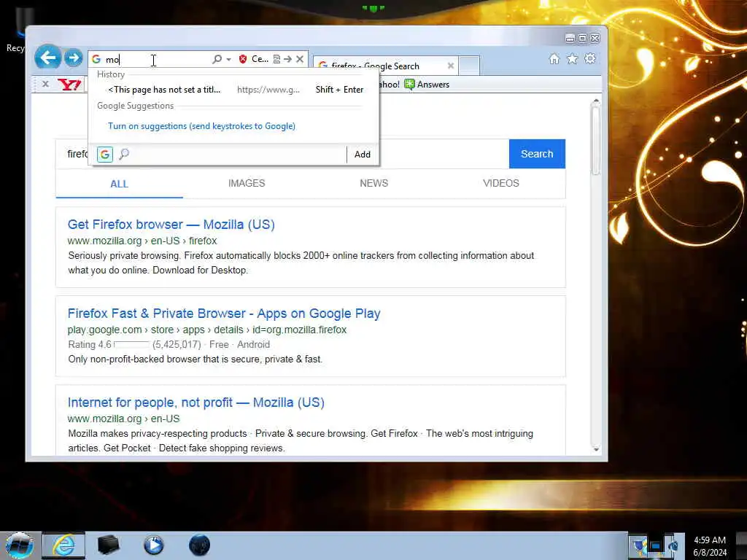Click the play.google.com breadcrumb URL text
The height and width of the screenshot is (560, 747).
tap(206, 330)
